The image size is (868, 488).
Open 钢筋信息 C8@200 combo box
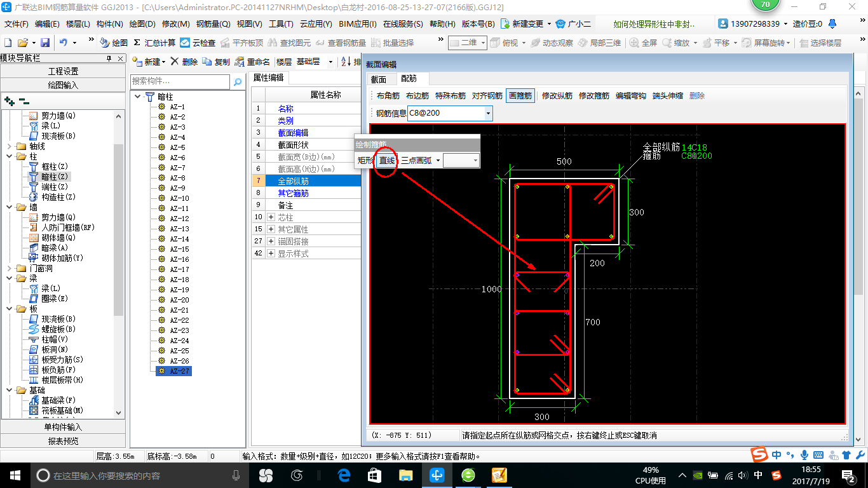(x=488, y=113)
